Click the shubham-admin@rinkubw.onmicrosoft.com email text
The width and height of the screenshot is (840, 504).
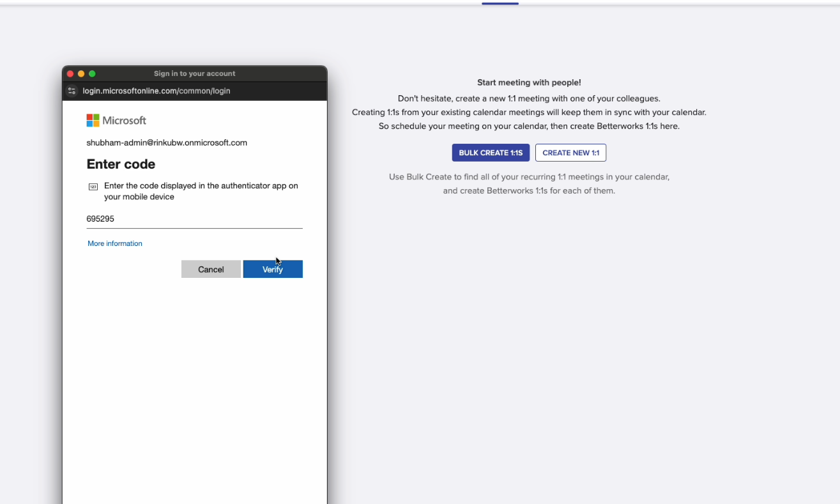[167, 142]
